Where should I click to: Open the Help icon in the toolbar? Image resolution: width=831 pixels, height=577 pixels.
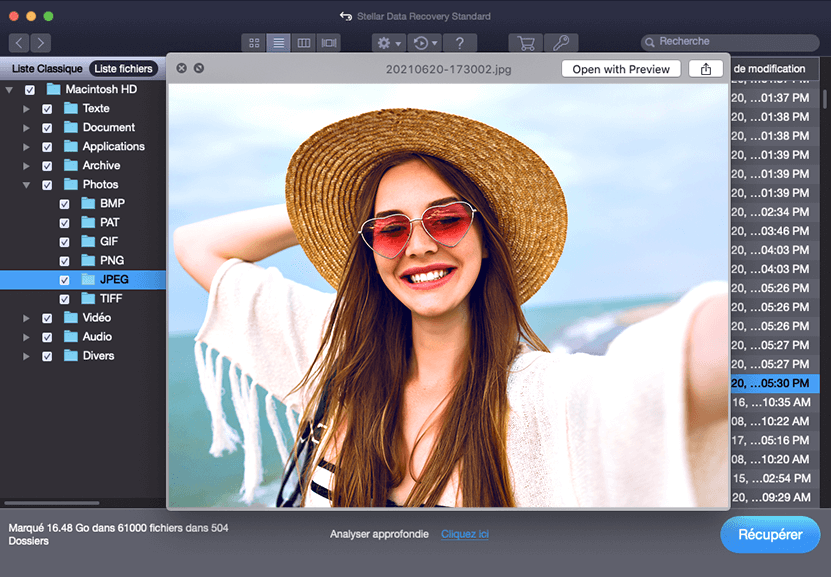458,43
